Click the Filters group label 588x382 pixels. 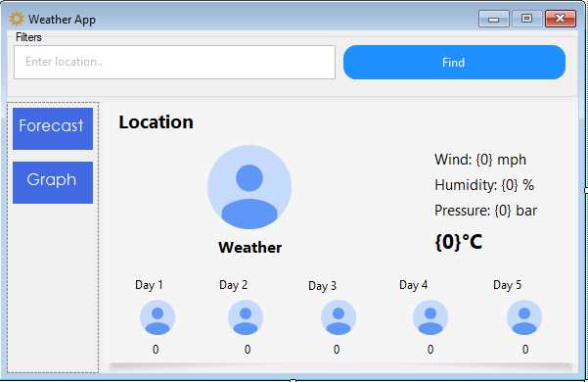[x=28, y=37]
